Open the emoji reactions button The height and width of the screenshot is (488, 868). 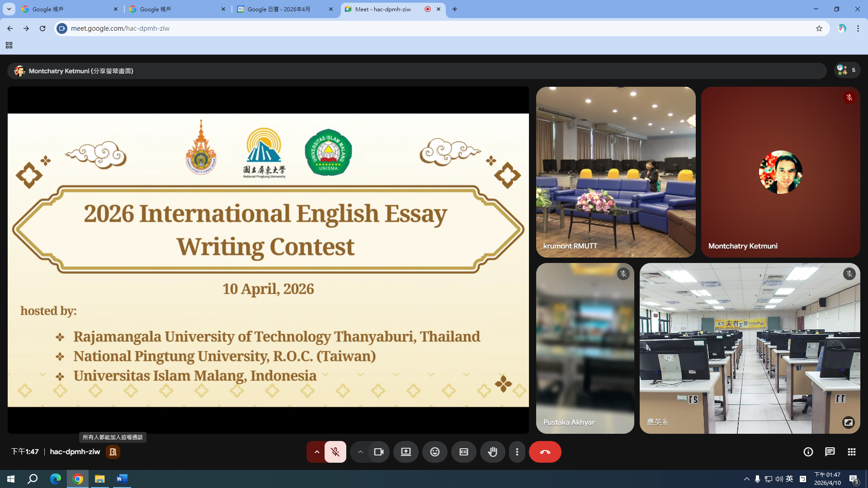pos(434,452)
